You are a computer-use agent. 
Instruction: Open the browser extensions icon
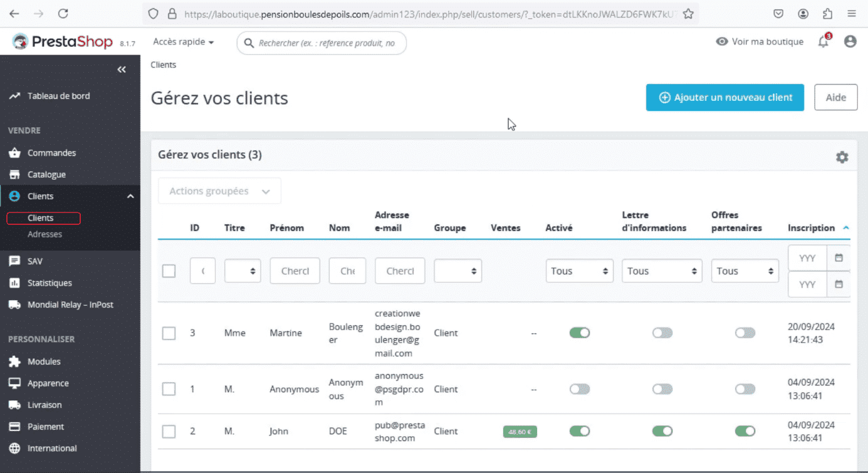[x=827, y=14]
